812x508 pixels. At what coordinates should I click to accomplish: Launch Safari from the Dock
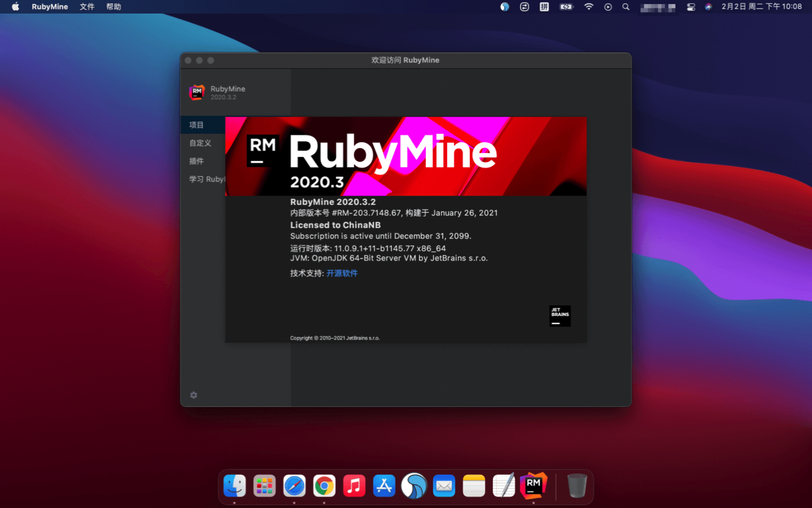pyautogui.click(x=294, y=486)
